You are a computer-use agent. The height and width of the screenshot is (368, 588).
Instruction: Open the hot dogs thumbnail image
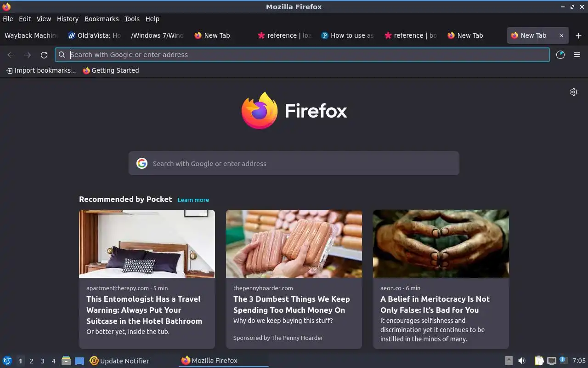(x=294, y=244)
